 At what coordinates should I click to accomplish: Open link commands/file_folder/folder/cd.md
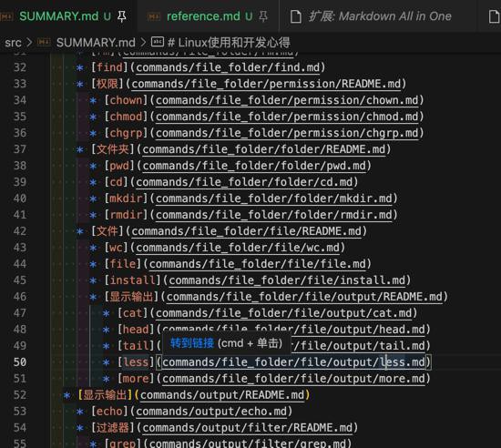244,182
